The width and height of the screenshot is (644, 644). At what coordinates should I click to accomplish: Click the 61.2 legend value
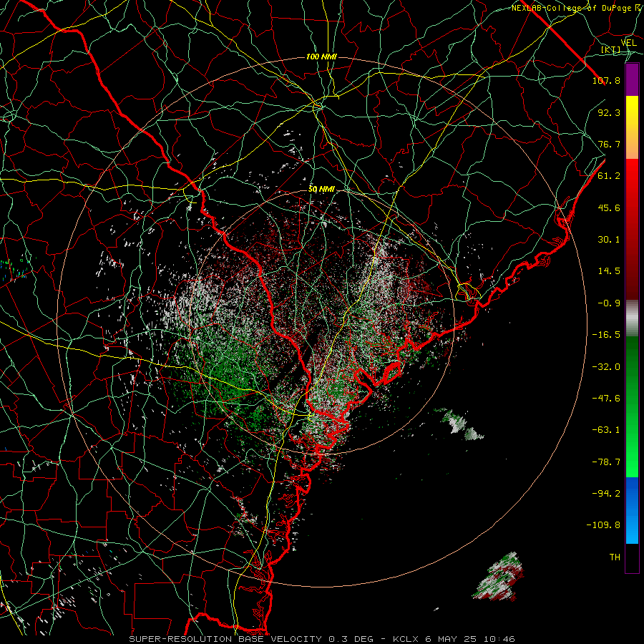coord(609,176)
